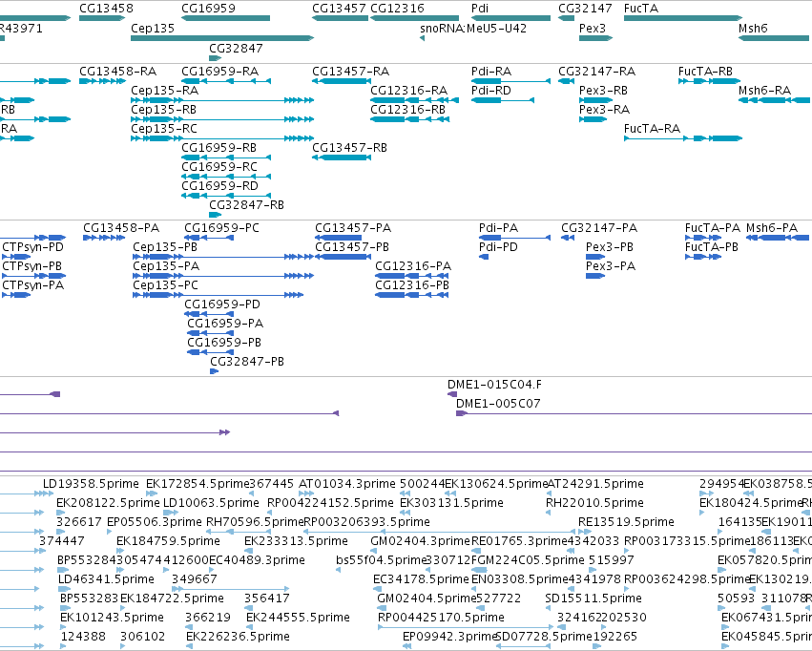Select the "RE13519.5prime" EST label
This screenshot has height=651, width=812.
pyautogui.click(x=626, y=522)
